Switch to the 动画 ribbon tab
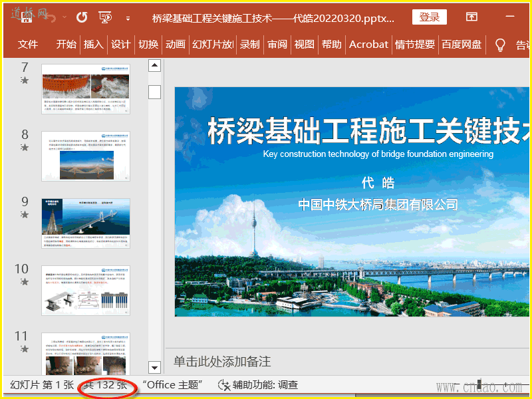This screenshot has height=399, width=532. point(176,44)
